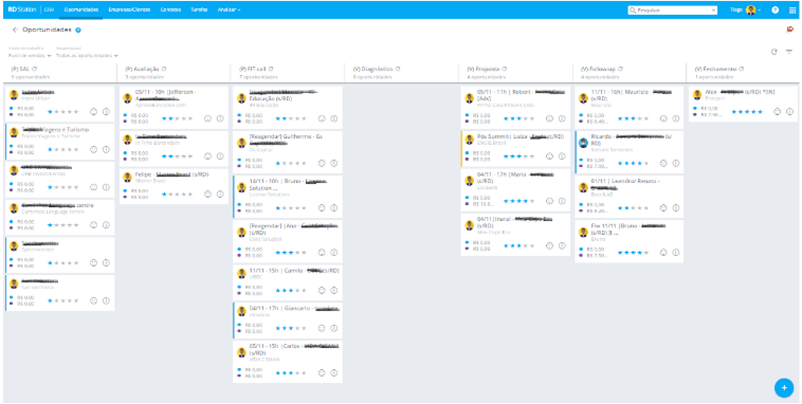Click the refresh icon above the pipeline columns

[x=774, y=51]
